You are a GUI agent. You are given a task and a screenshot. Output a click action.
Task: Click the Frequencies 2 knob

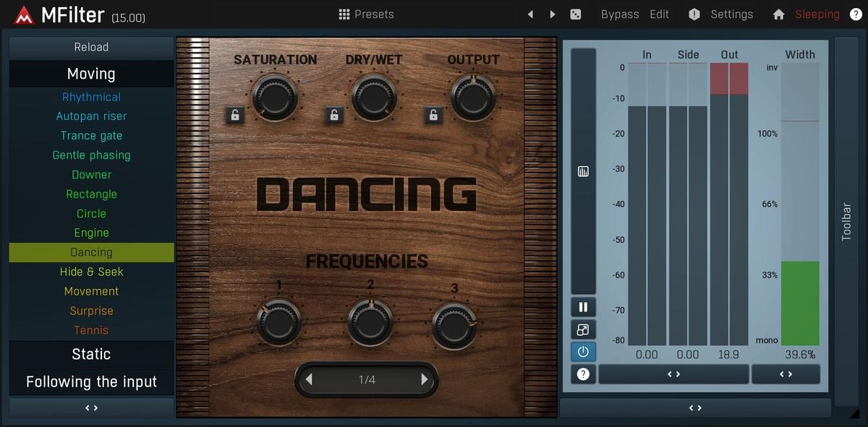pyautogui.click(x=370, y=323)
